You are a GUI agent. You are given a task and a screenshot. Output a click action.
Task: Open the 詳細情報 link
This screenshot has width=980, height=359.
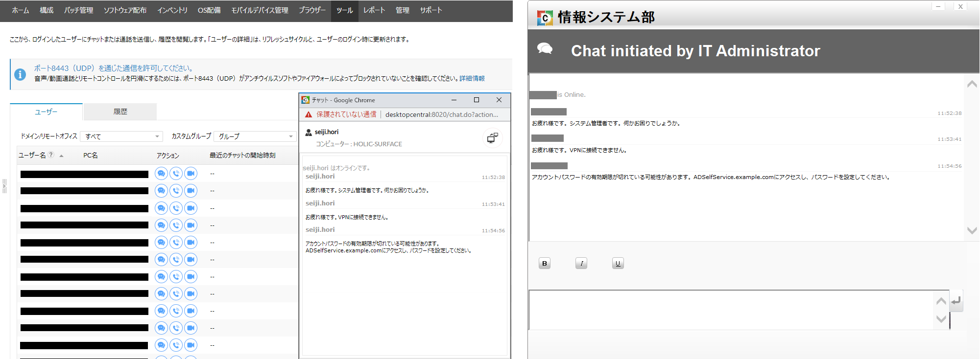(472, 78)
